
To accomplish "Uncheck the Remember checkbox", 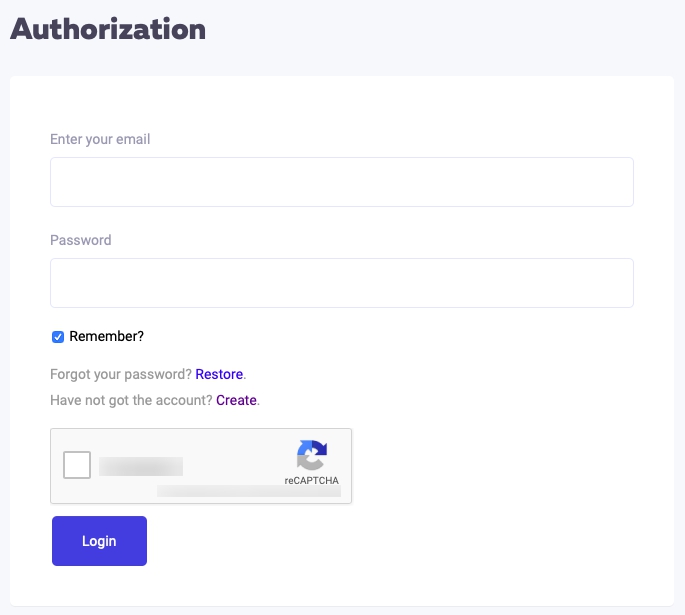I will click(58, 337).
